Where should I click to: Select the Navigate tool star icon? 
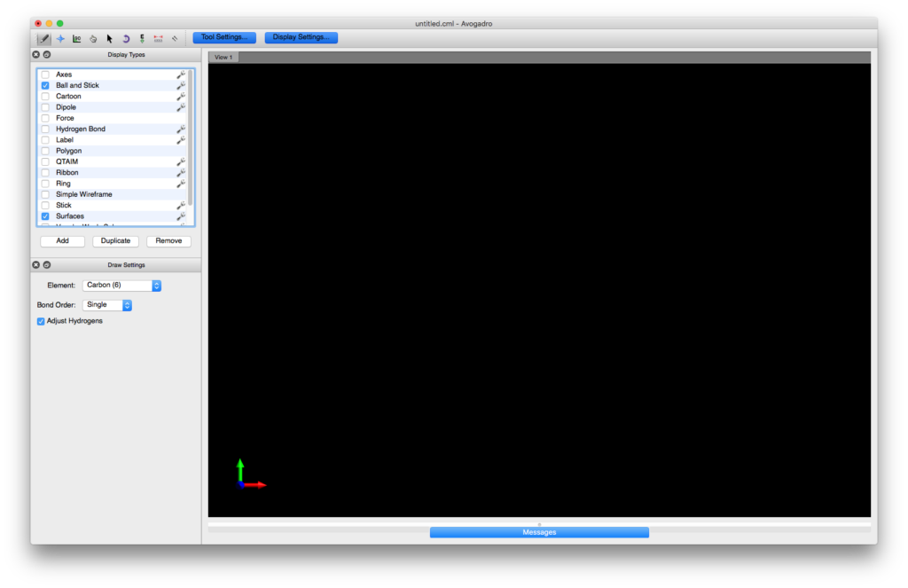pos(60,38)
